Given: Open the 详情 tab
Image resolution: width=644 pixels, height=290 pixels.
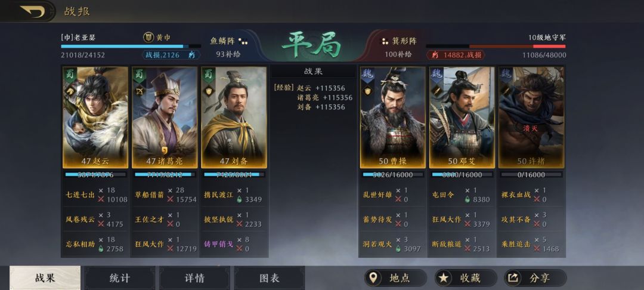Looking at the screenshot, I should click(194, 278).
